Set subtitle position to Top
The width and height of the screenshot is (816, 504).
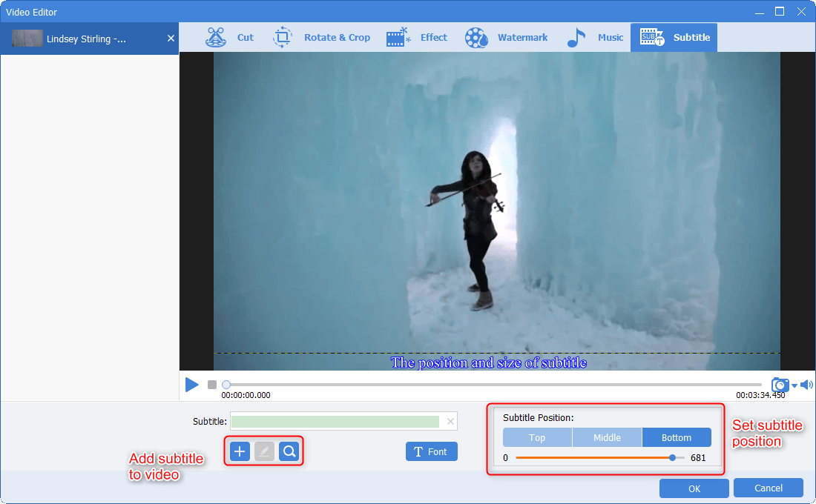pos(537,437)
